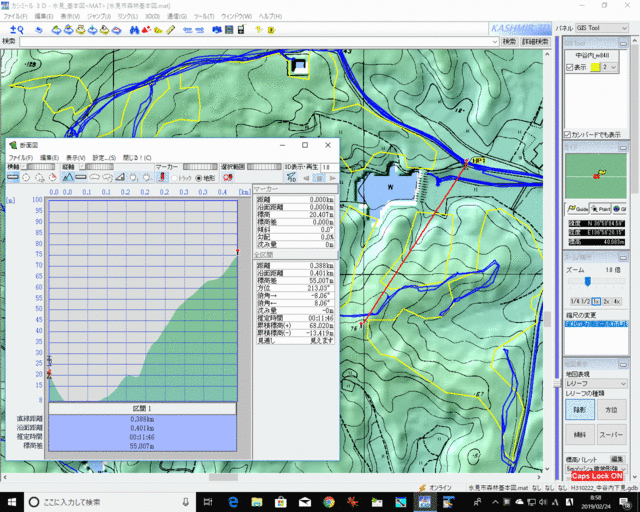Click the rewind arrow in 3D playback controls
This screenshot has width=640, height=512.
coord(306,178)
